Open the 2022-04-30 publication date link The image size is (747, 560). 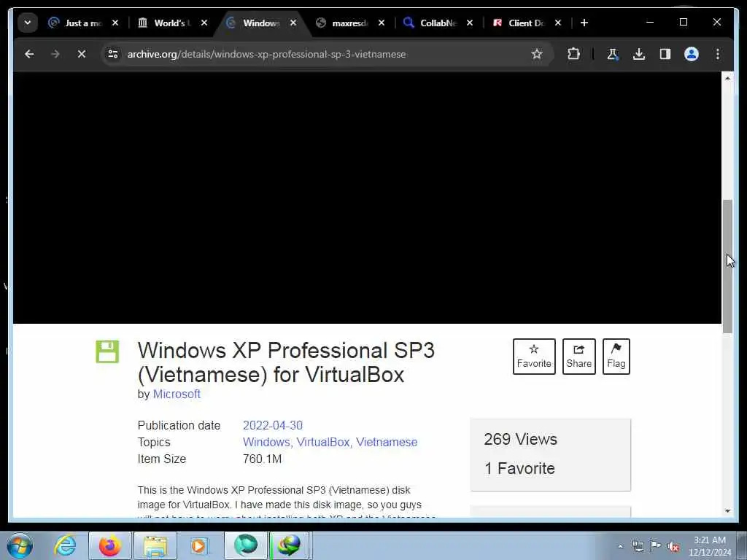(273, 425)
